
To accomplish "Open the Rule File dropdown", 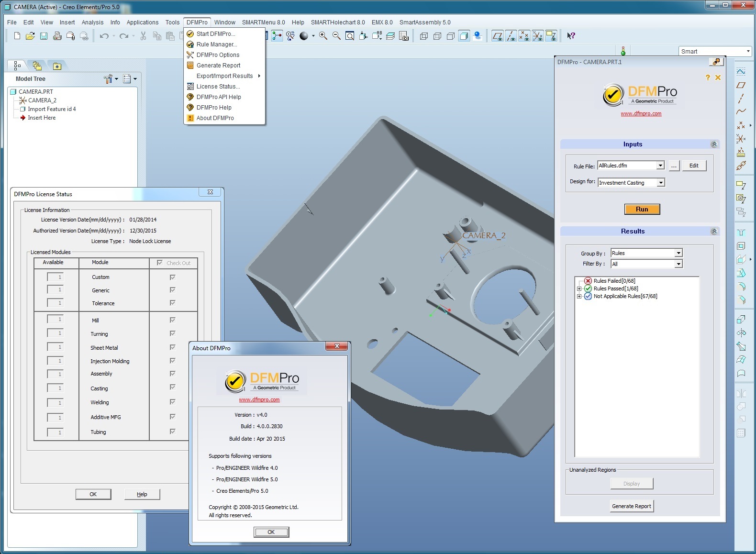I will [660, 166].
